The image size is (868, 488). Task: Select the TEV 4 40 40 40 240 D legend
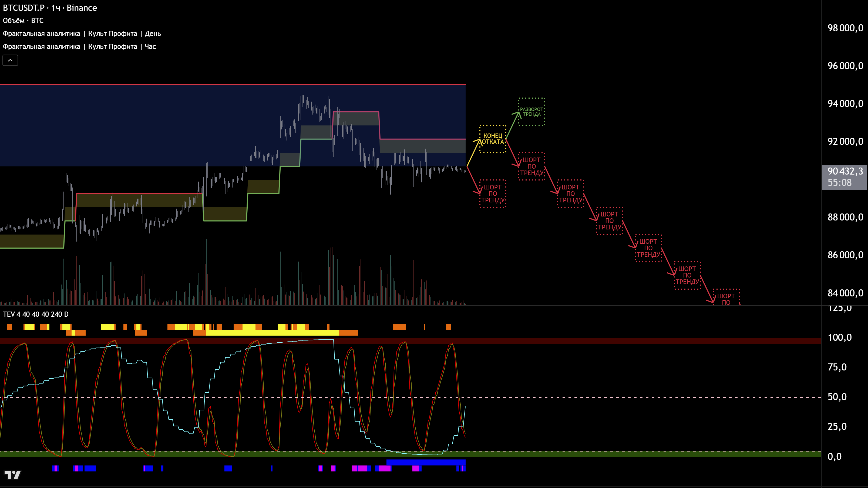[x=35, y=314]
